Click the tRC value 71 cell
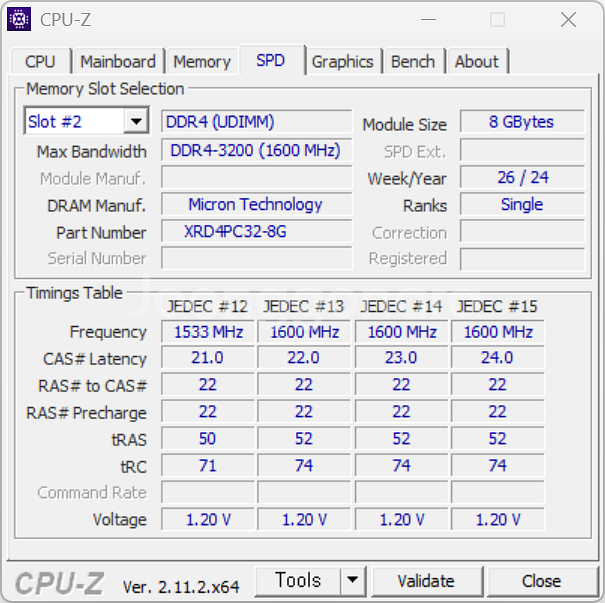The width and height of the screenshot is (605, 603). 208,466
